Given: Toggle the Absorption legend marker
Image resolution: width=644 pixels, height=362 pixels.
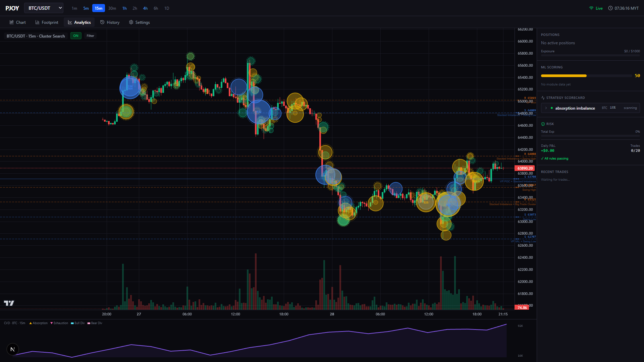Looking at the screenshot, I should pyautogui.click(x=31, y=323).
